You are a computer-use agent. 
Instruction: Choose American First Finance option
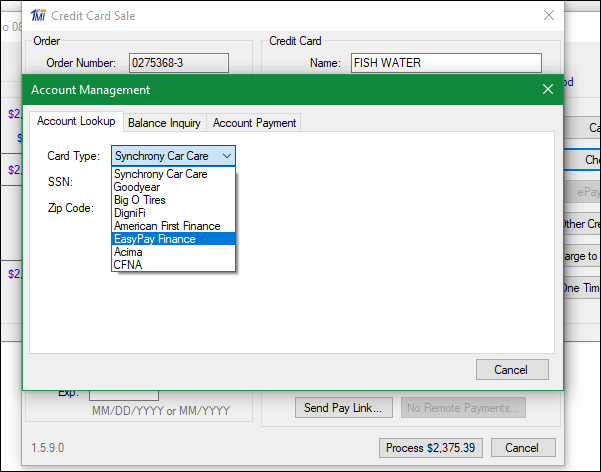tap(173, 226)
